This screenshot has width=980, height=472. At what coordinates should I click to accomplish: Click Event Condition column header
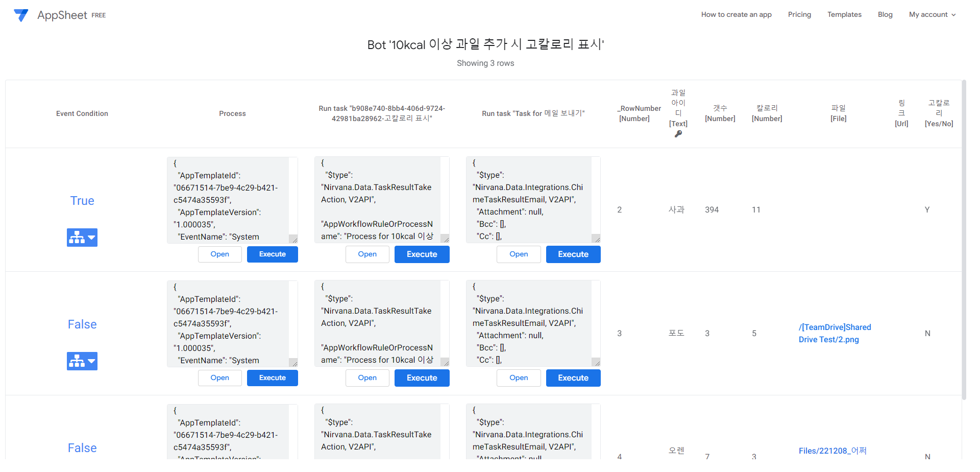(x=82, y=113)
